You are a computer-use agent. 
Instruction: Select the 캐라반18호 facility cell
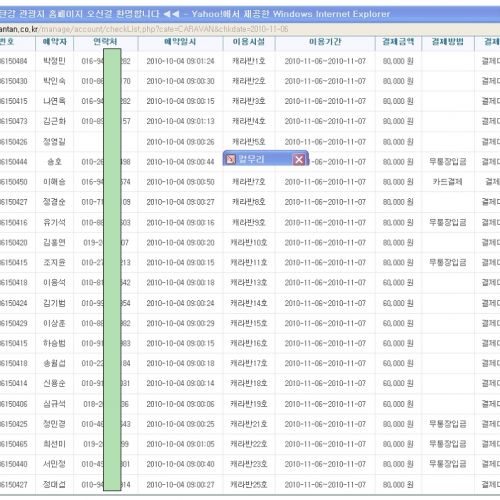pyautogui.click(x=249, y=383)
